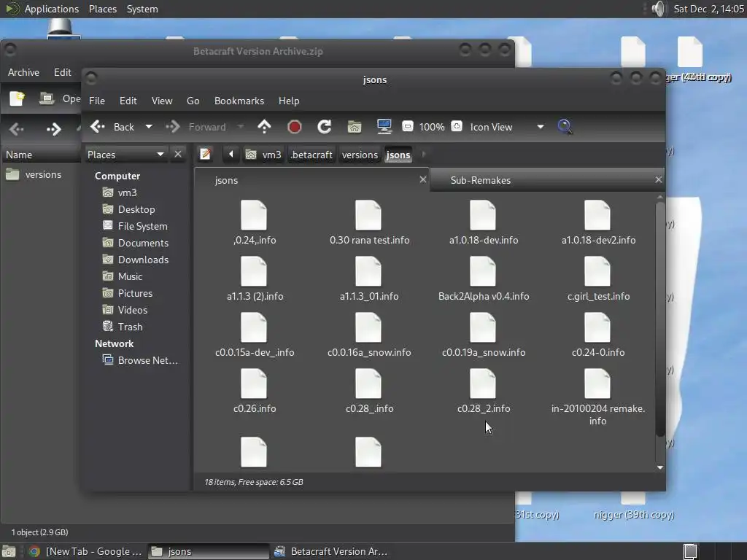Select the Back2Alpha v0.4.info file
747x560 pixels.
pyautogui.click(x=483, y=279)
